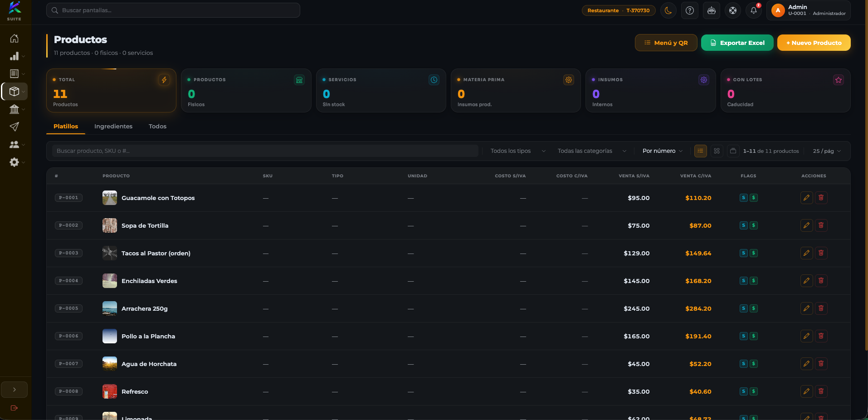The height and width of the screenshot is (420, 868).
Task: Click the Exportar Excel button
Action: (x=737, y=43)
